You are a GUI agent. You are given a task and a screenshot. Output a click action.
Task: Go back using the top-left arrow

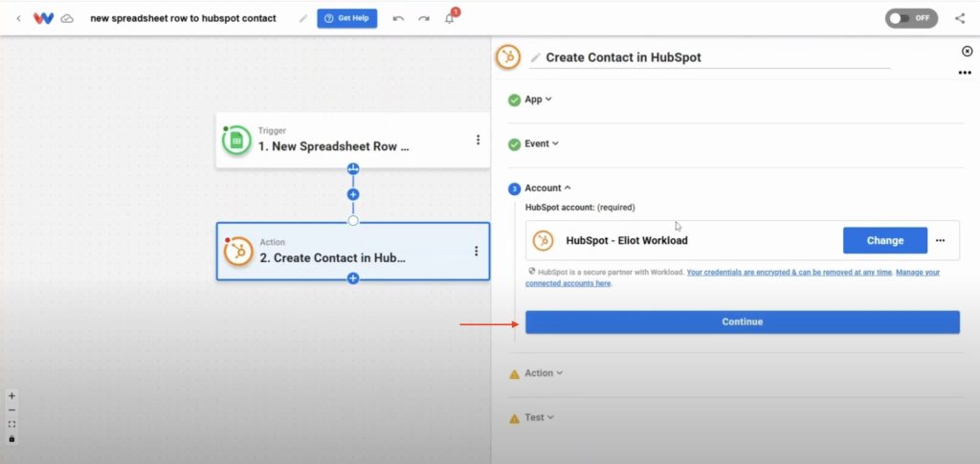19,18
